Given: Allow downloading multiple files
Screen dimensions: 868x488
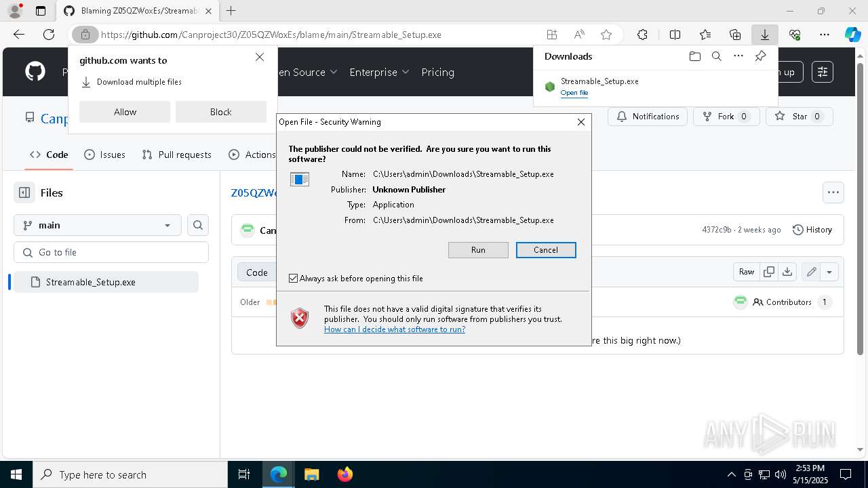Looking at the screenshot, I should [x=125, y=112].
